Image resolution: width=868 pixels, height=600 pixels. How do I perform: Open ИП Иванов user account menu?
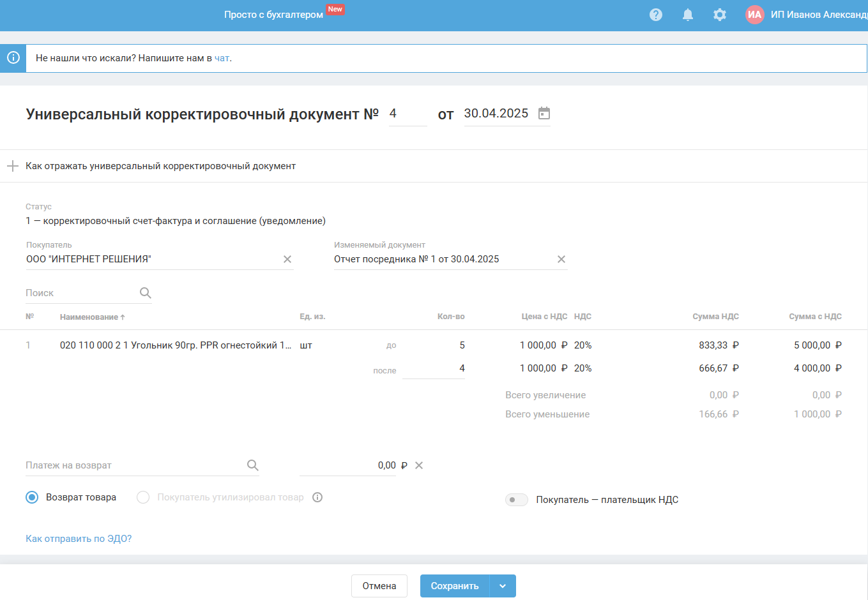pyautogui.click(x=807, y=15)
